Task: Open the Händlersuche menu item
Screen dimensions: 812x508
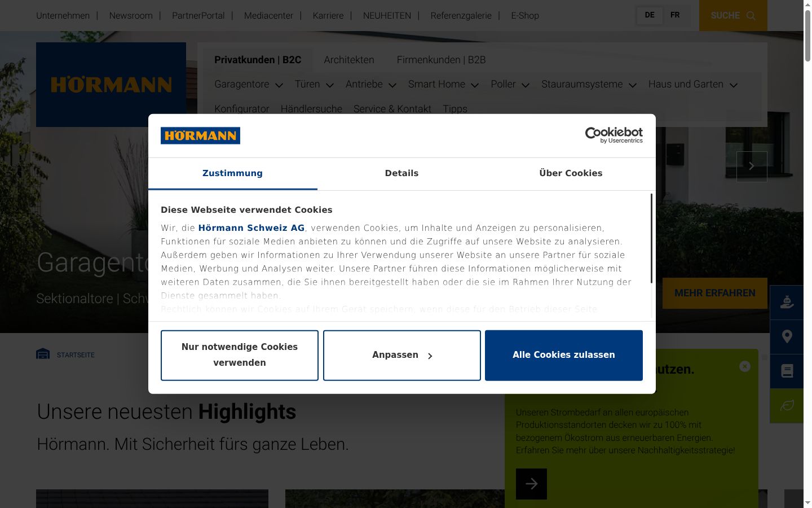Action: pos(311,109)
